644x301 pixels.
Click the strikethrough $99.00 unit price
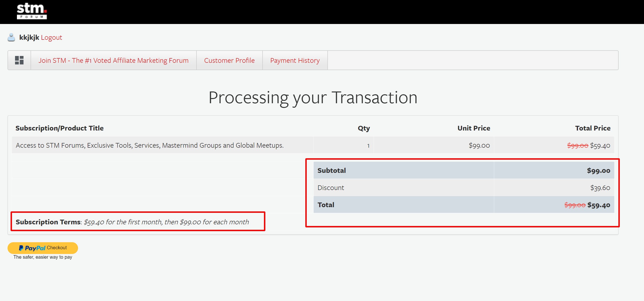tap(577, 145)
